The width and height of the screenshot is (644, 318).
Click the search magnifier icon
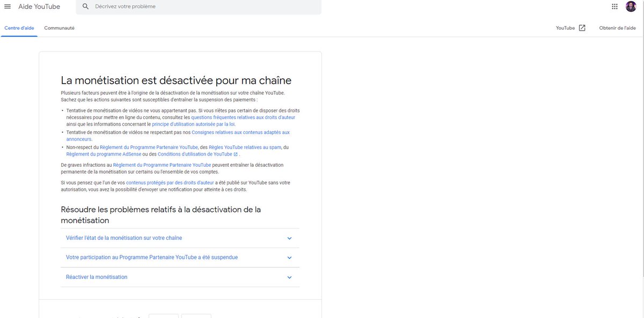click(86, 6)
